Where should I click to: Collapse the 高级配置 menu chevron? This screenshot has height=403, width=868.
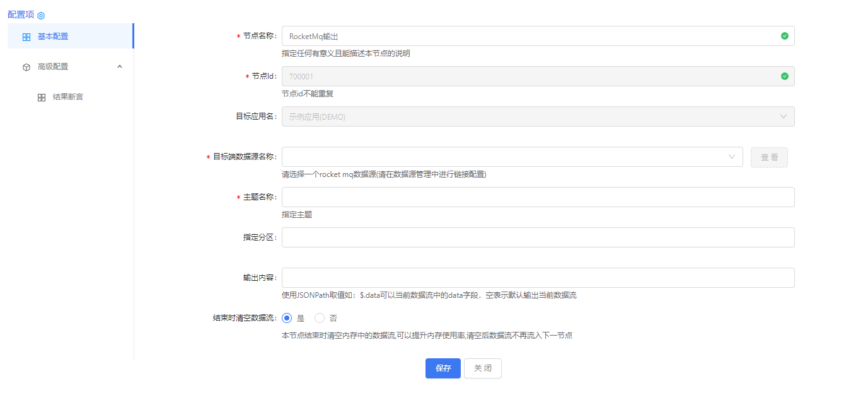120,66
